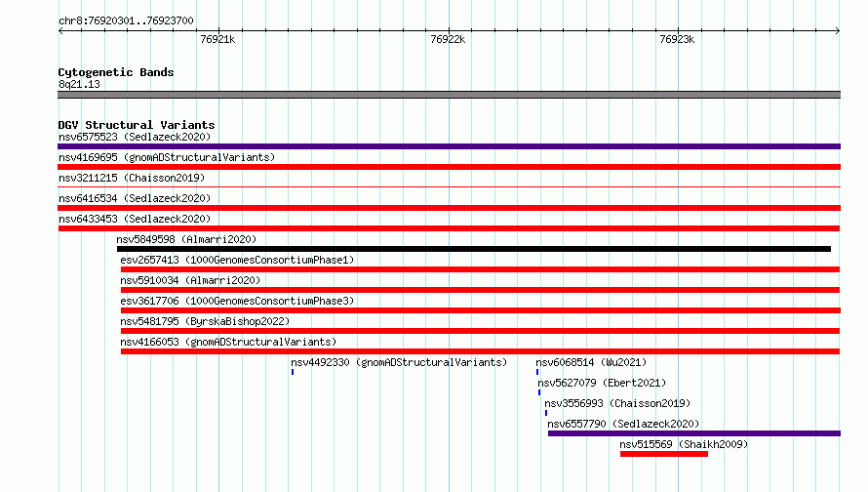Screen dimensions: 868x492
Task: Select the red nsv4166053 variant bar
Action: (480, 351)
